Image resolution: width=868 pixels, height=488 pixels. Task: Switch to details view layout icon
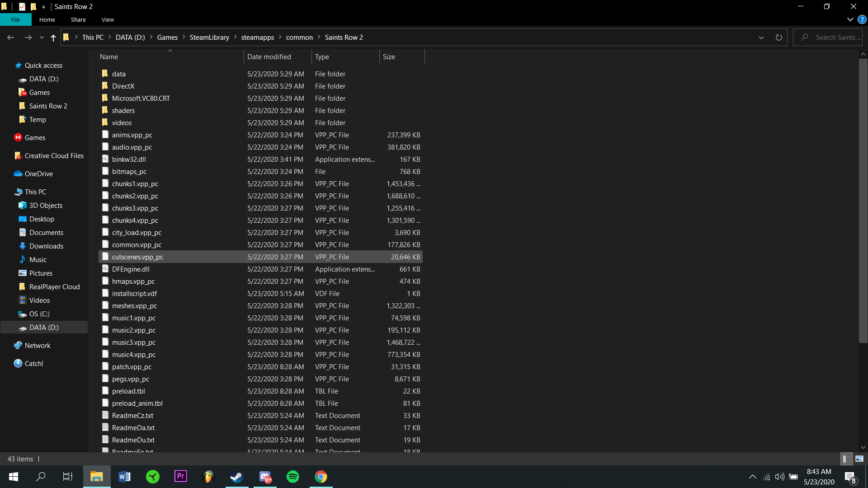click(x=846, y=459)
